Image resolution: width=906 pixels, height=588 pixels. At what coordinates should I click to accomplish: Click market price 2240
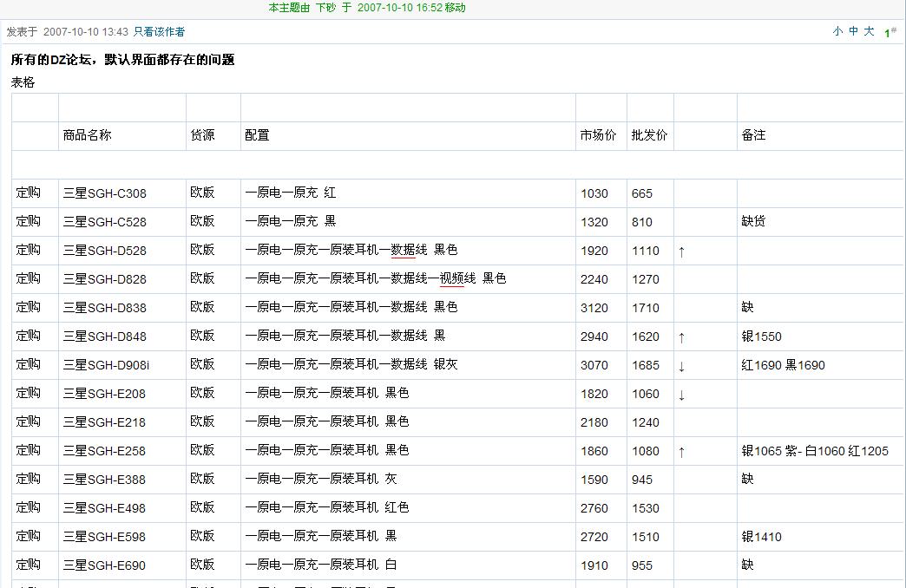pyautogui.click(x=594, y=279)
